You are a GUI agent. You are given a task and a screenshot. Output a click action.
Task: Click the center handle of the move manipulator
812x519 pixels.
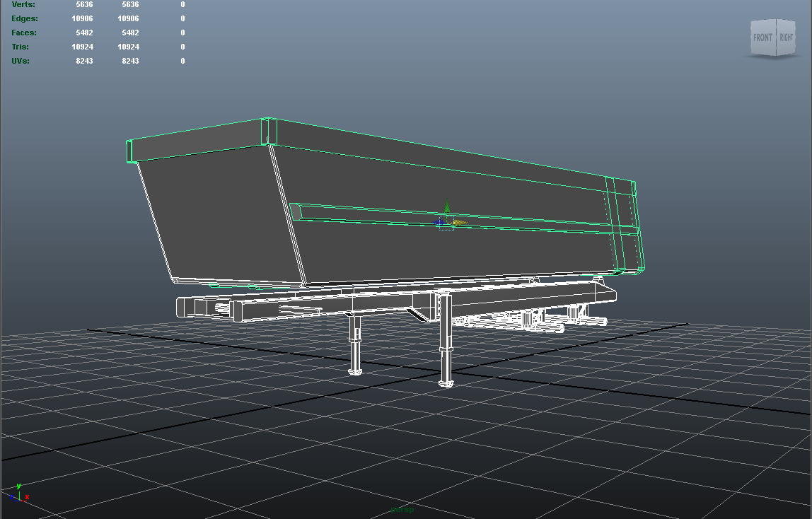coord(447,223)
